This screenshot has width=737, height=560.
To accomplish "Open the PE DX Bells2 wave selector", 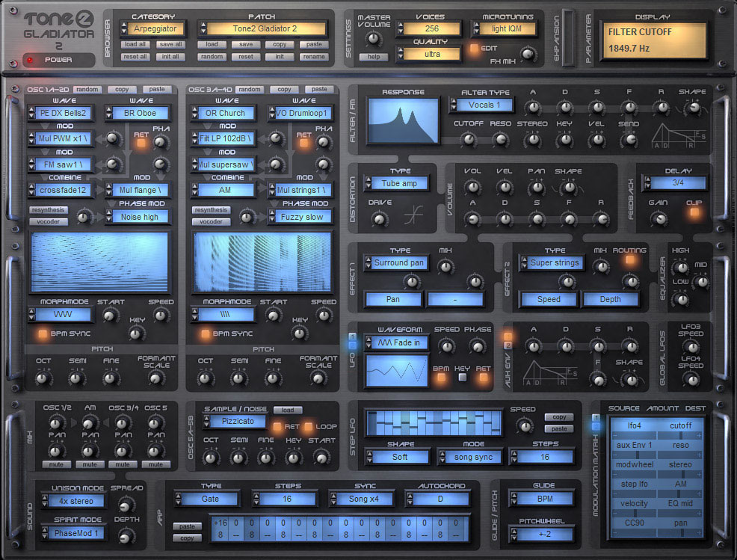I will tap(60, 113).
